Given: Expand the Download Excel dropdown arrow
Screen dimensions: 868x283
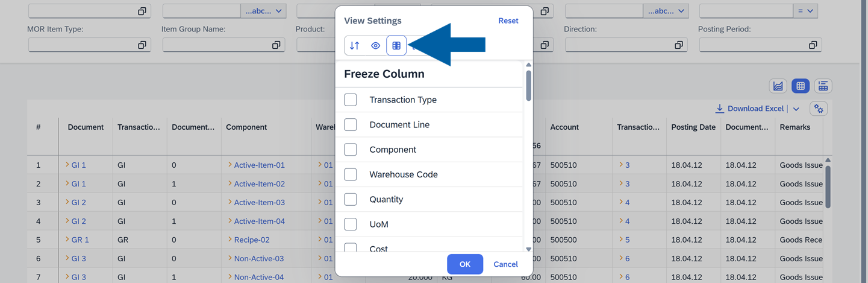Looking at the screenshot, I should point(796,109).
